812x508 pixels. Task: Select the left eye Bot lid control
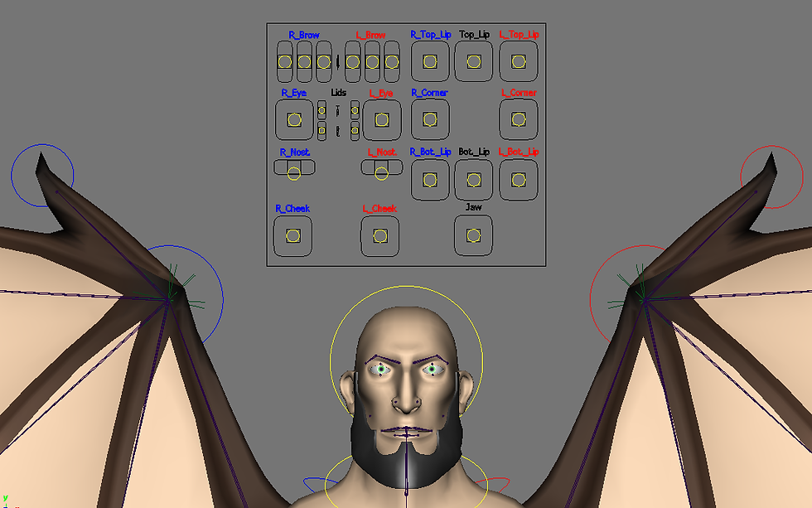tap(355, 130)
